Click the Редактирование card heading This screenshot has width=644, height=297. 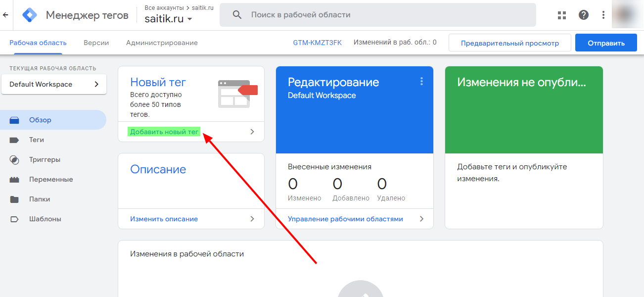333,82
